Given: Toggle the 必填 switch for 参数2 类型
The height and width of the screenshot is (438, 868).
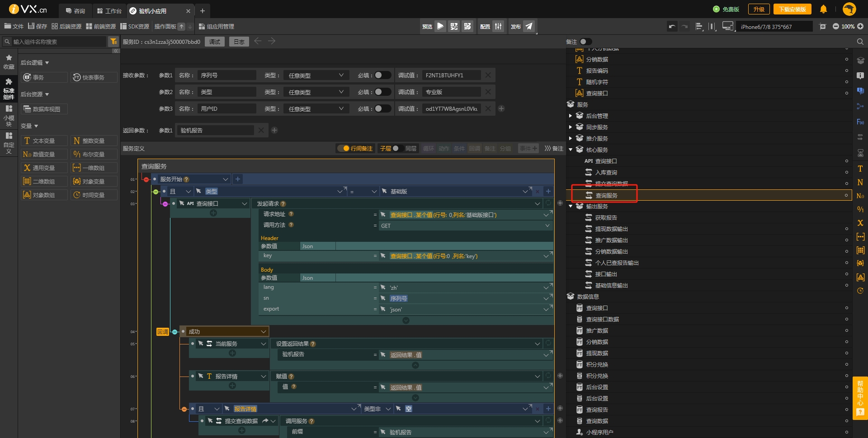Looking at the screenshot, I should (x=382, y=92).
